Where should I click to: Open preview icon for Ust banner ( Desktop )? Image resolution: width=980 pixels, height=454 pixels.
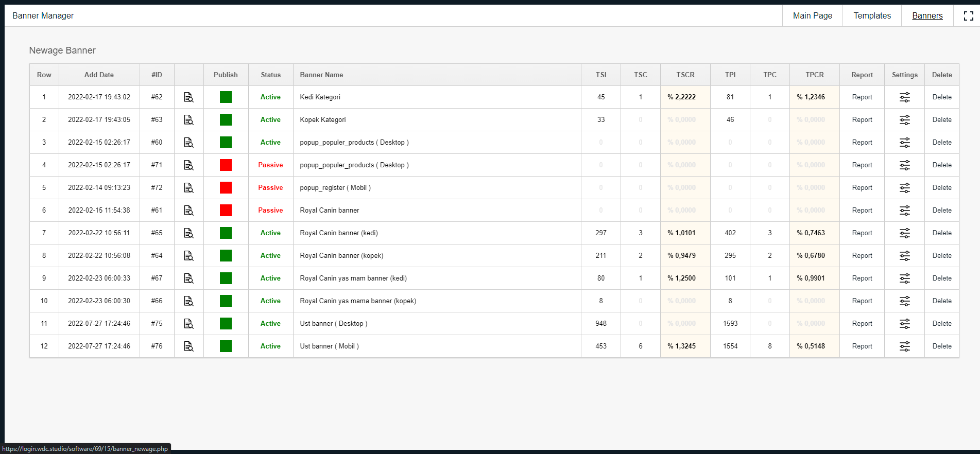pos(188,324)
